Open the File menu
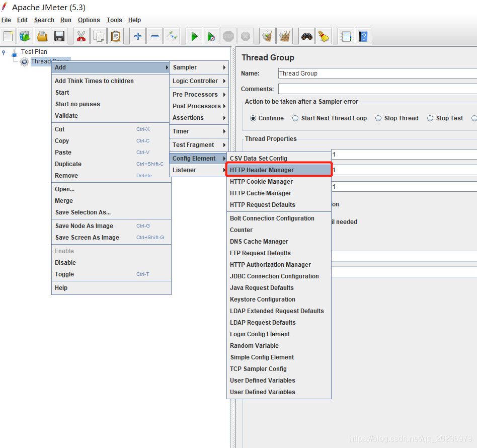Screen dimensions: 477x448 click(6, 20)
